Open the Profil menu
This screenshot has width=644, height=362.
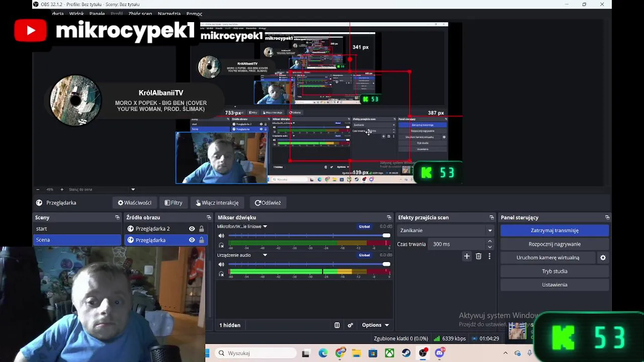117,14
